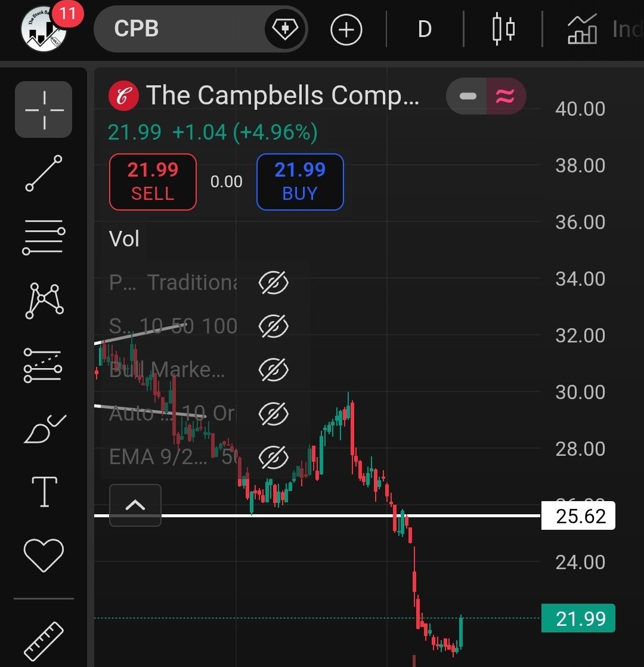
Task: Open the heart favorites icon tool
Action: 44,555
